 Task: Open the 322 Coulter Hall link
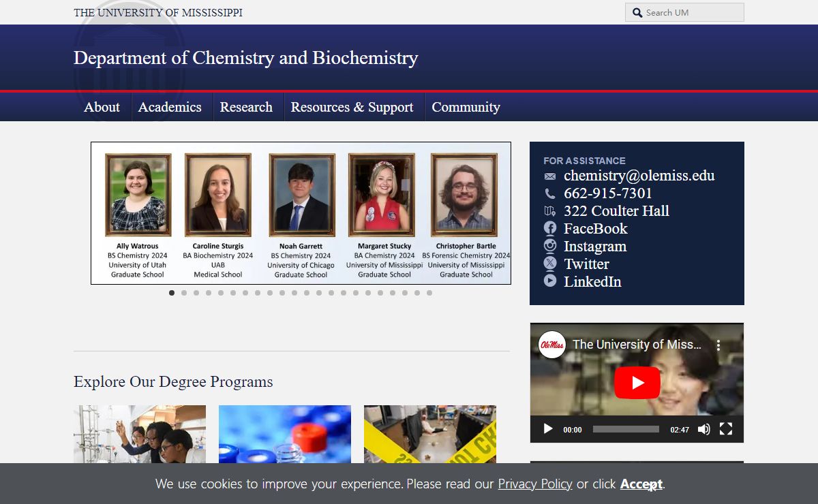616,210
